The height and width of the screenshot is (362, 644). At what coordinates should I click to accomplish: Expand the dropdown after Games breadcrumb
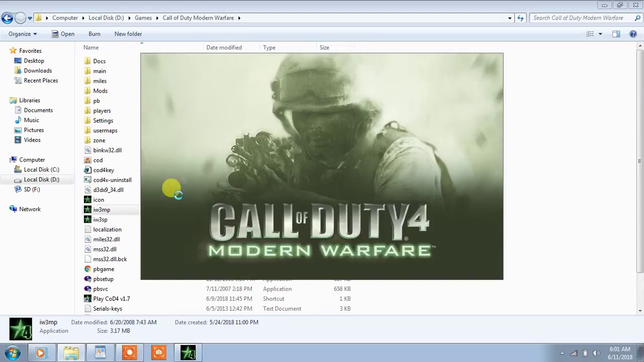click(x=156, y=18)
